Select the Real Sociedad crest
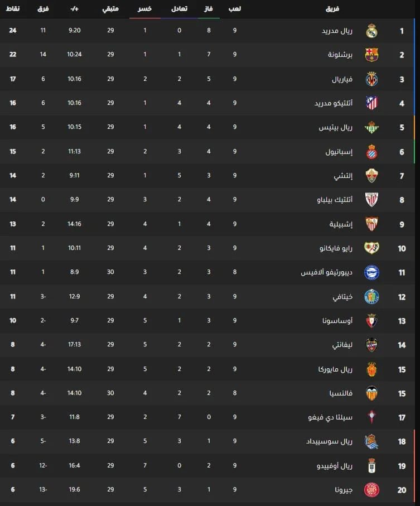Viewport: 420px width, 506px height. point(371,442)
